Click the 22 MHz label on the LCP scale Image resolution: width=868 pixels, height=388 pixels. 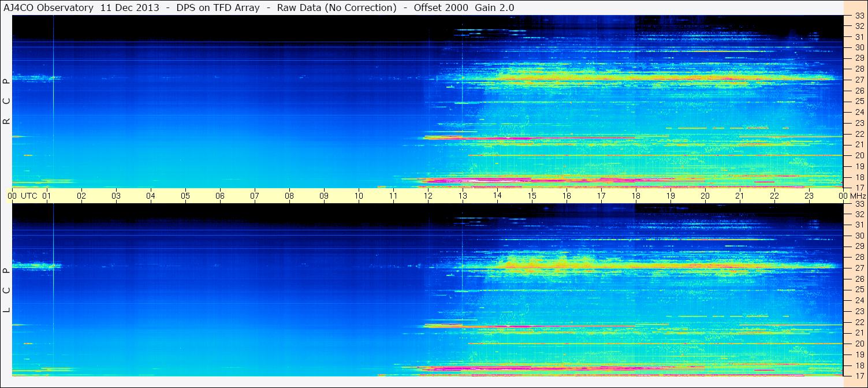859,322
